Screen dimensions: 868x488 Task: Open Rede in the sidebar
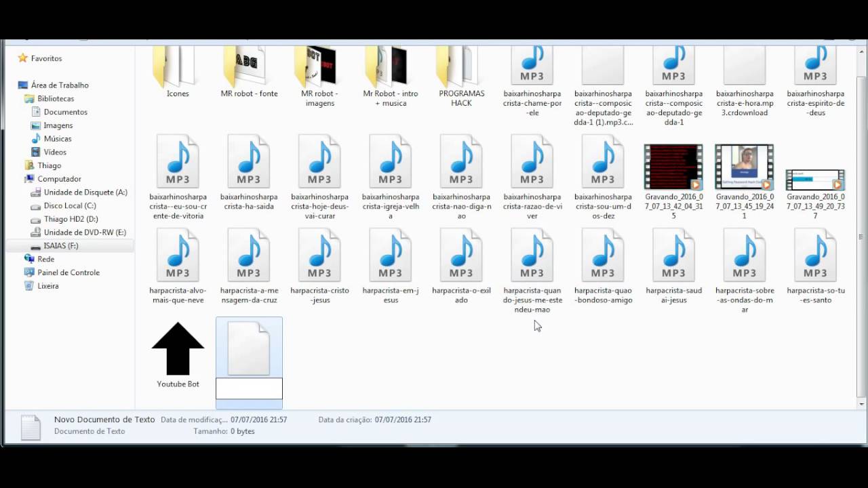(45, 259)
